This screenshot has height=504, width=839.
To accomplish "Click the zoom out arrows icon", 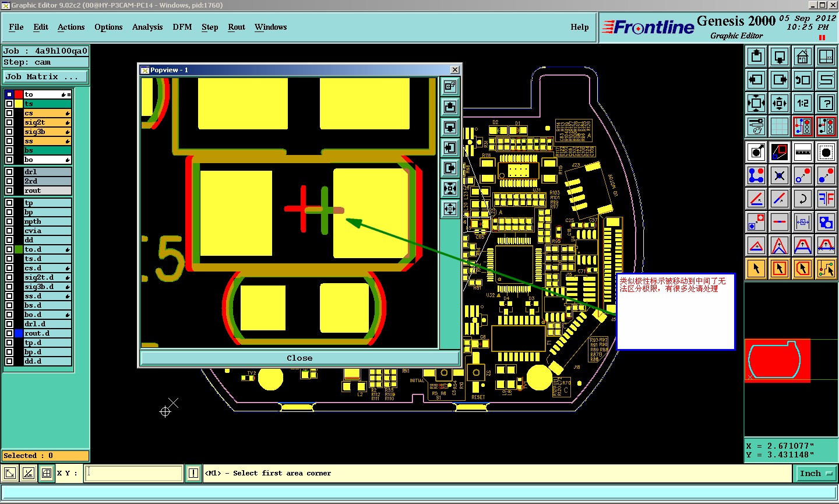I will click(780, 103).
